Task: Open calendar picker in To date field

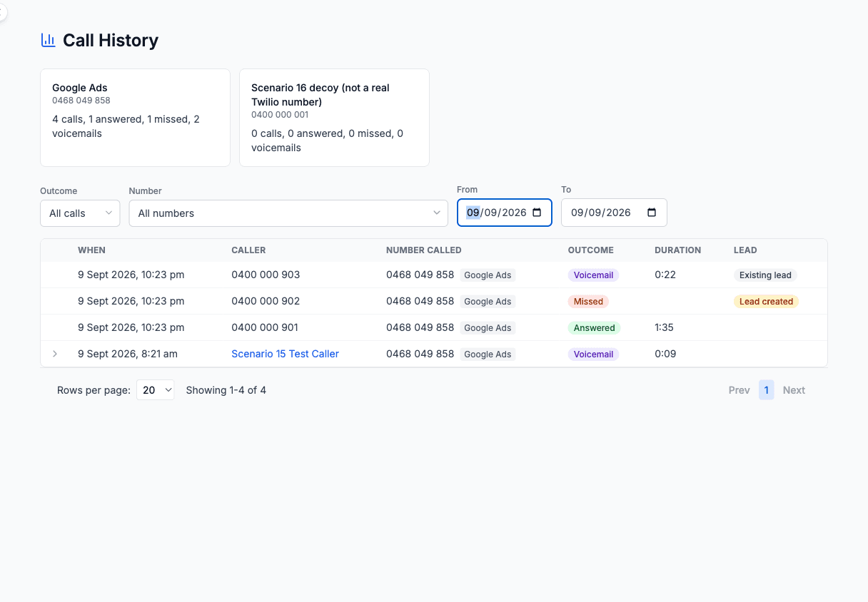Action: click(x=652, y=213)
